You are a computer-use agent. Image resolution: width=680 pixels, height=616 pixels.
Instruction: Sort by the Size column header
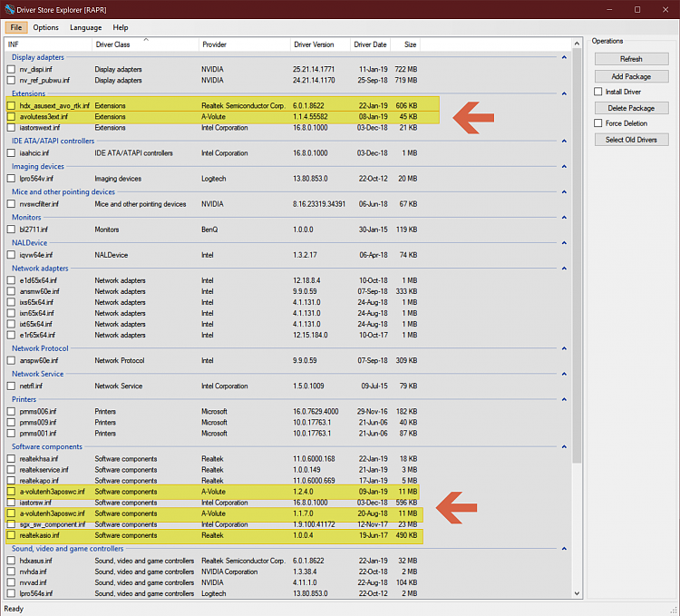coord(405,44)
